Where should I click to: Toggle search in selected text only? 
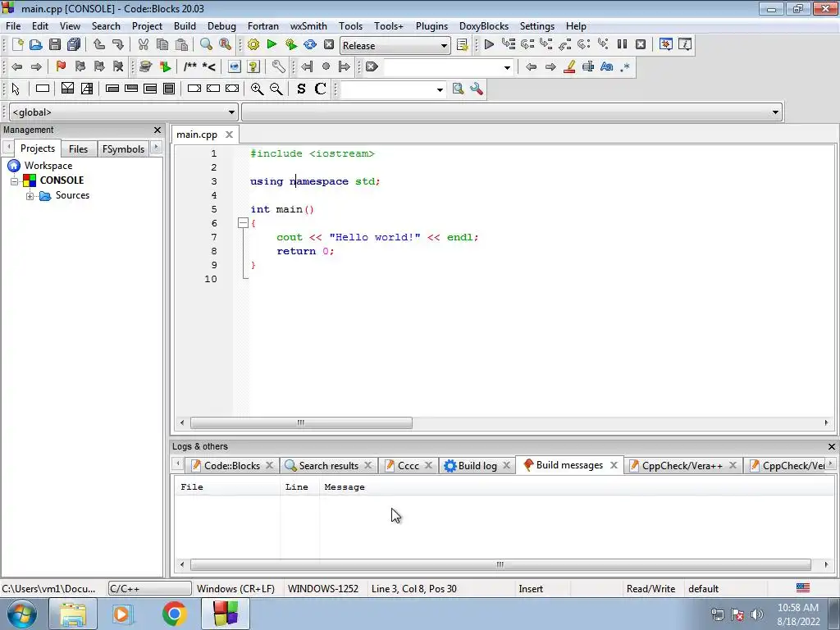tap(588, 66)
